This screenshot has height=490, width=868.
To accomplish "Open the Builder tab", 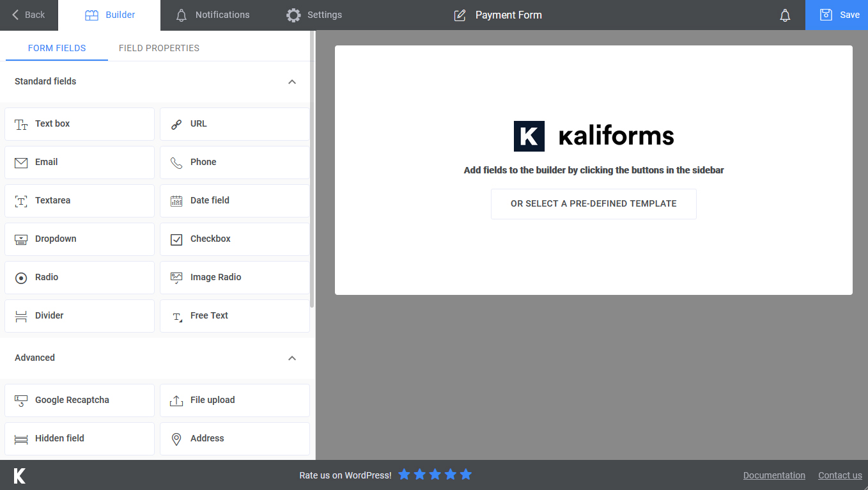I will click(x=109, y=15).
